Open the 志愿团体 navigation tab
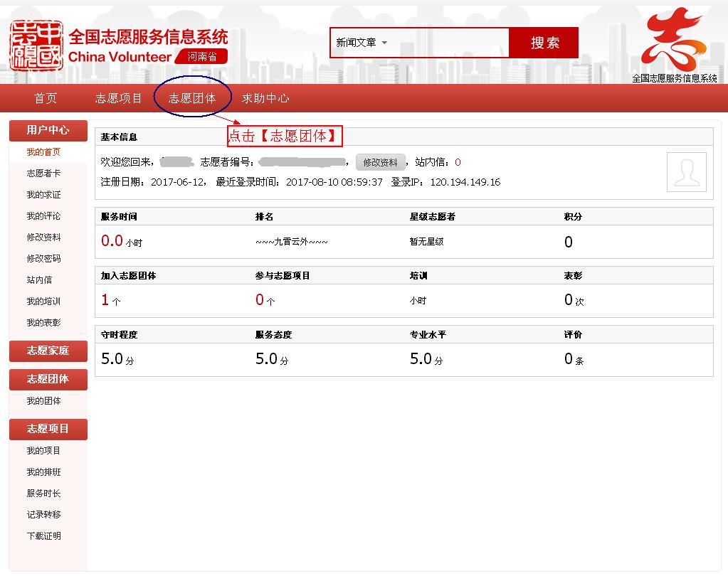The height and width of the screenshot is (576, 728). pos(192,98)
